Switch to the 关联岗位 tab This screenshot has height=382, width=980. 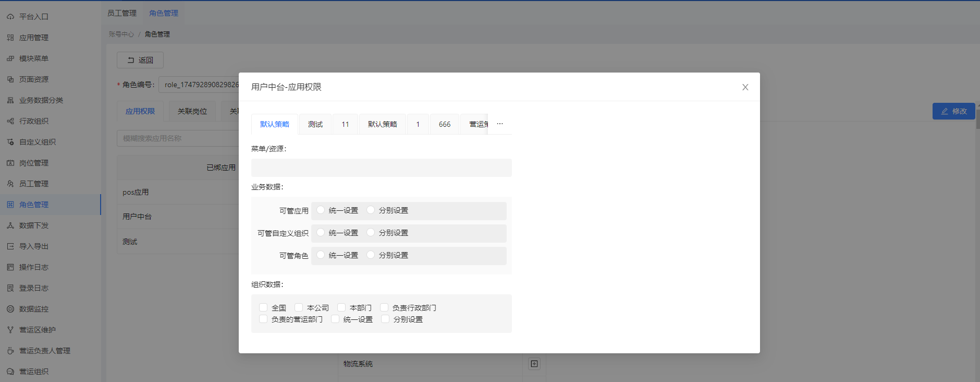[192, 111]
